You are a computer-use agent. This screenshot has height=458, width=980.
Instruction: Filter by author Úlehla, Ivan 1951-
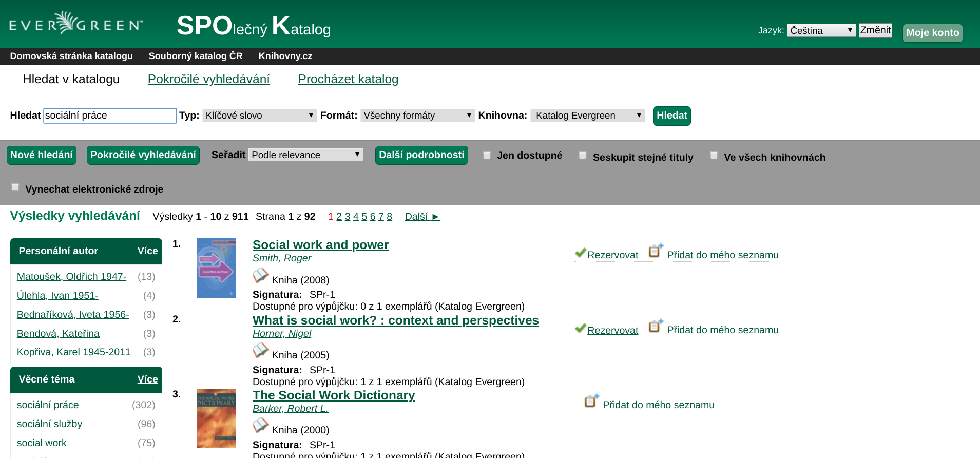pos(57,296)
